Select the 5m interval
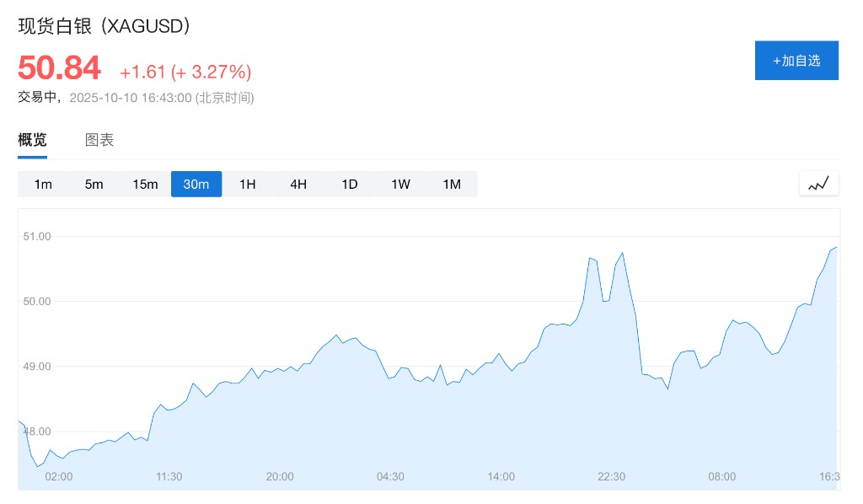The image size is (863, 504). [x=94, y=184]
